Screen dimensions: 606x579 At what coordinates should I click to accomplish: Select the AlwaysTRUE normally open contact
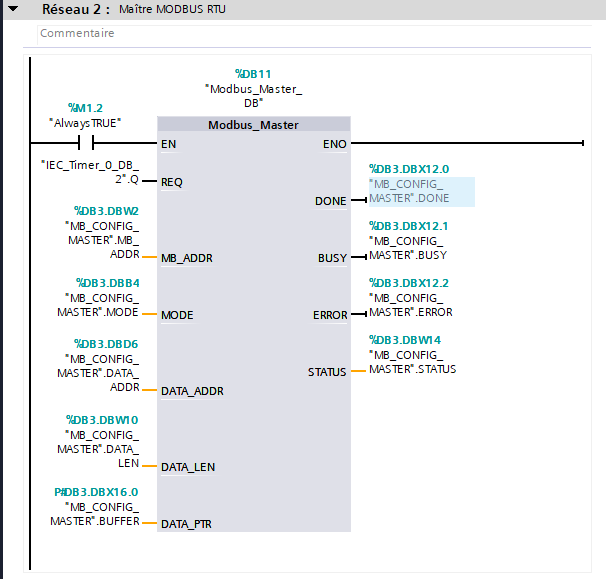pos(85,143)
